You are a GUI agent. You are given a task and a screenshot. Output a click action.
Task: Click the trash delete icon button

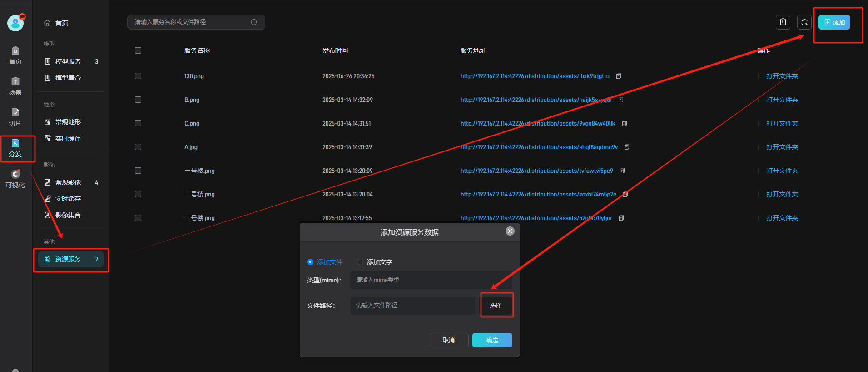[783, 22]
